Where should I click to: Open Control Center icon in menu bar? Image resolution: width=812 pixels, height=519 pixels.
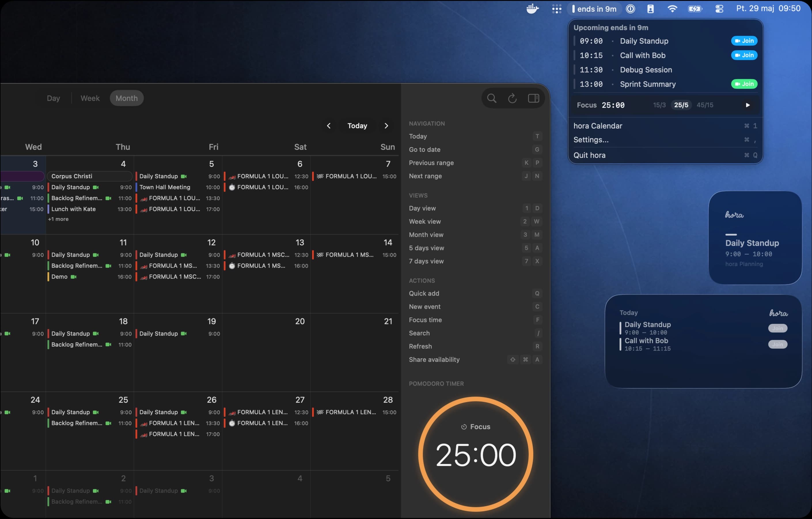(x=719, y=9)
